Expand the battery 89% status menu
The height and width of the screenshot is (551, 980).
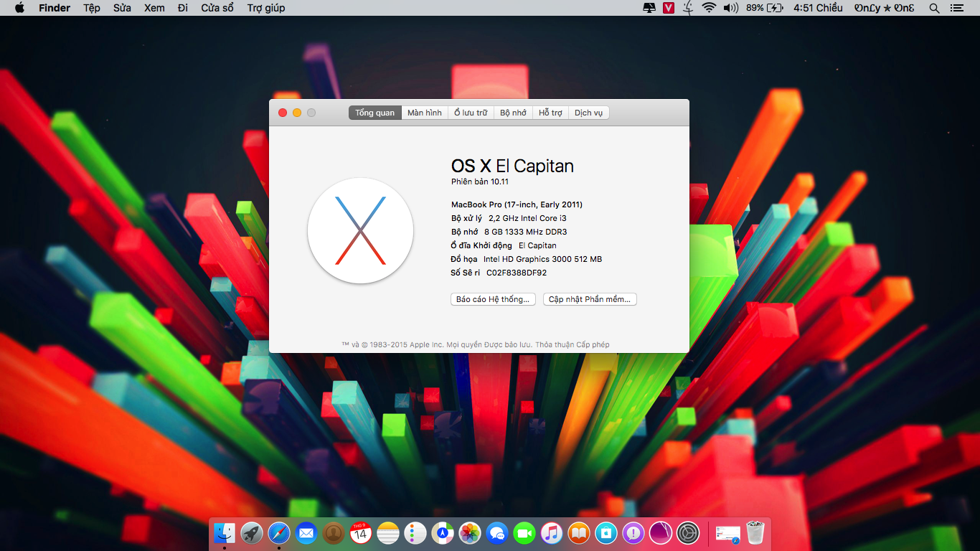point(764,8)
